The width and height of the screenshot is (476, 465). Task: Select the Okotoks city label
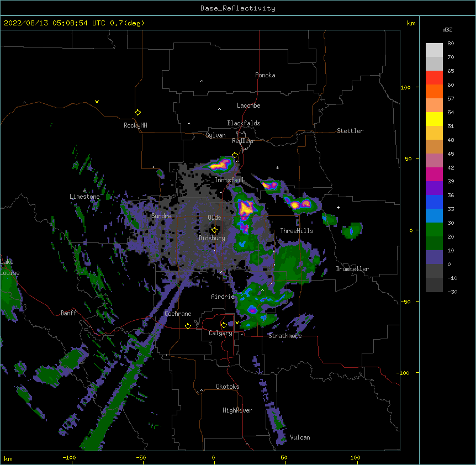coord(228,387)
